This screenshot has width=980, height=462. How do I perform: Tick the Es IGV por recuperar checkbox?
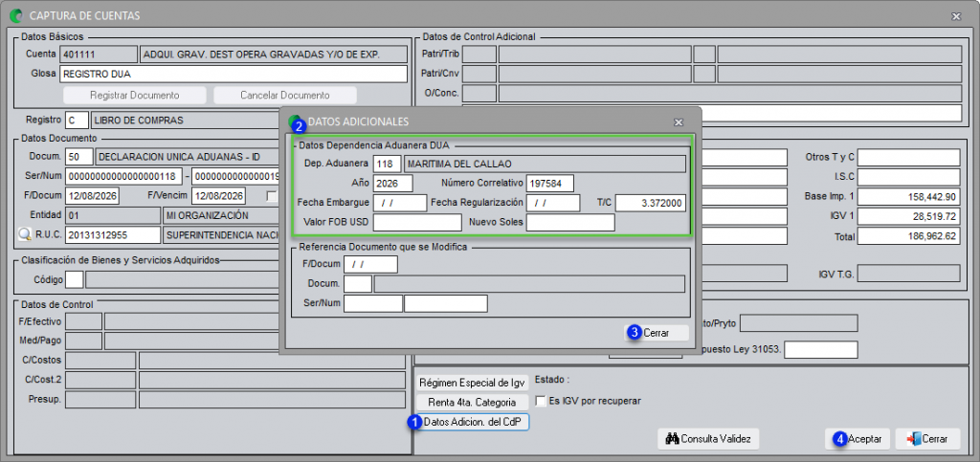(x=542, y=401)
